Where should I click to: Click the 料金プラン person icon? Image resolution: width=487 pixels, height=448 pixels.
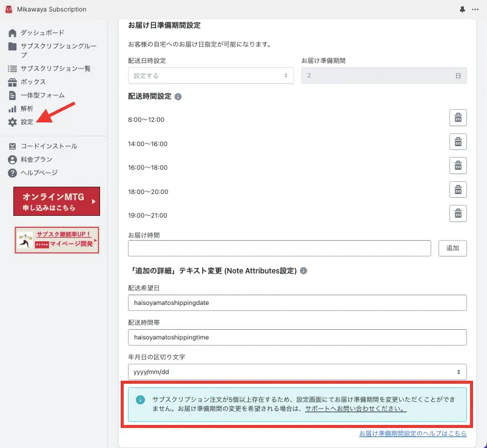pyautogui.click(x=12, y=159)
